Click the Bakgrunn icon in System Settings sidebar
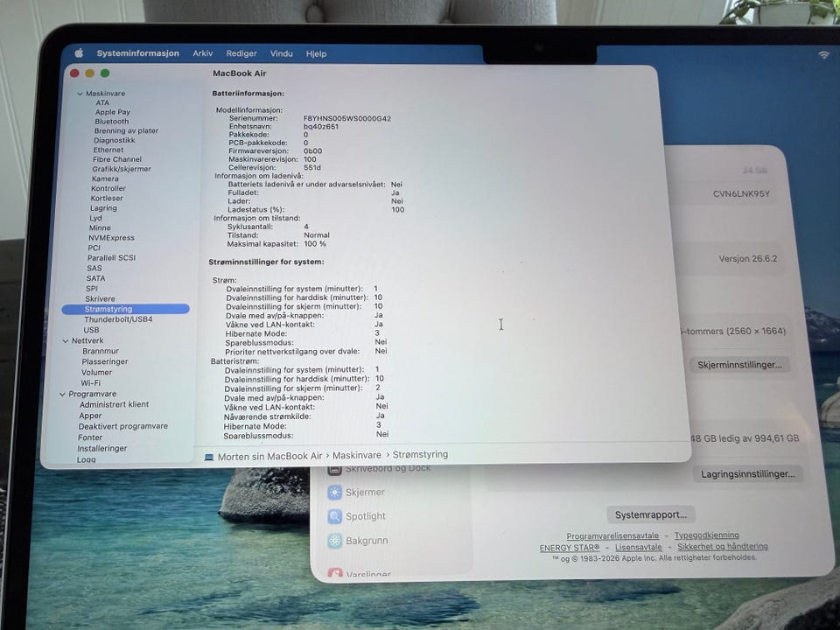Viewport: 840px width, 630px height. 335,541
